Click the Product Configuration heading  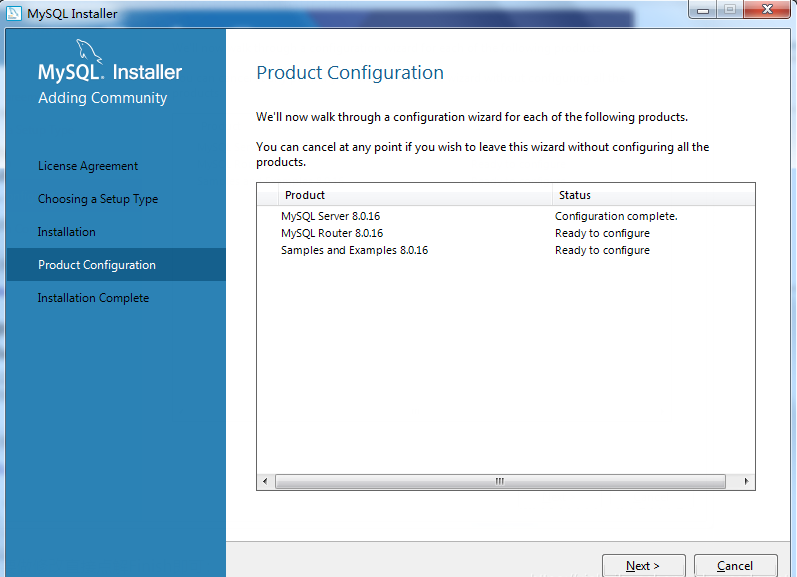pyautogui.click(x=350, y=73)
